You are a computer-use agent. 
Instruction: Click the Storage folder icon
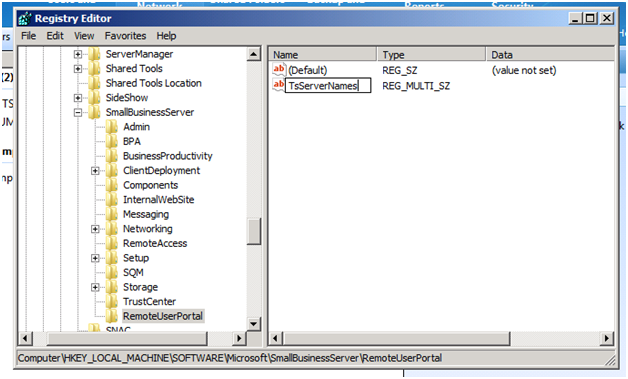pos(112,287)
